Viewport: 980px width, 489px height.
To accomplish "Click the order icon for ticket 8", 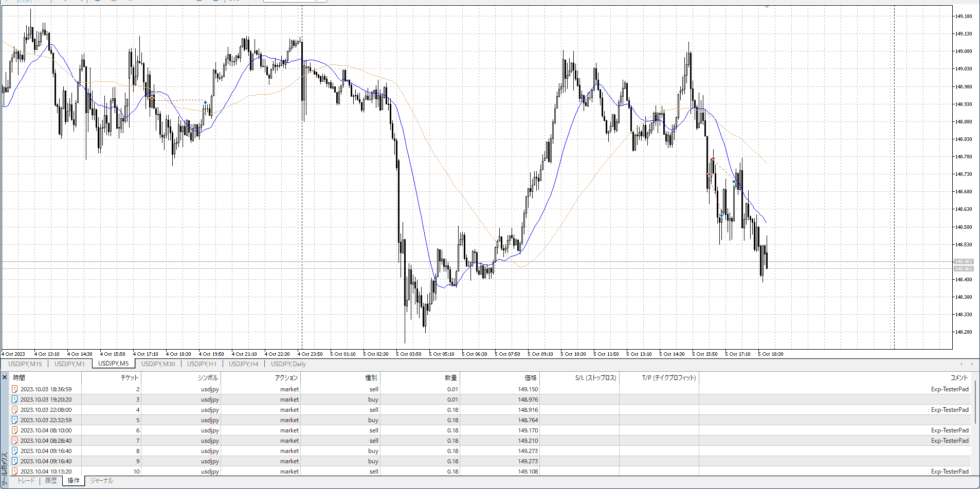I will pos(15,451).
